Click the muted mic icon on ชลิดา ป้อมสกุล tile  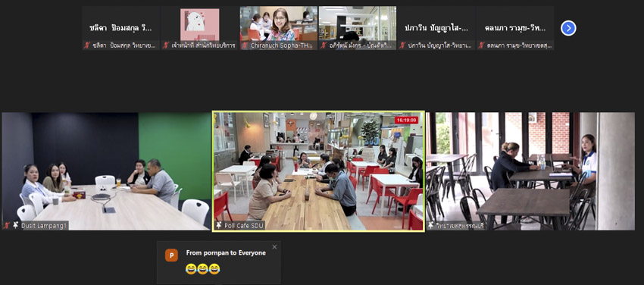coord(87,45)
